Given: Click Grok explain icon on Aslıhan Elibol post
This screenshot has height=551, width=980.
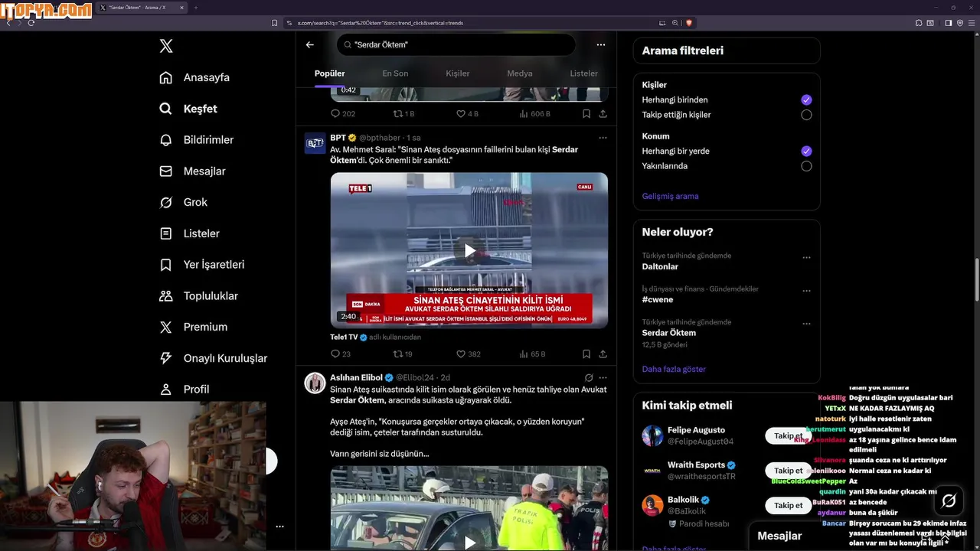Looking at the screenshot, I should coord(589,377).
